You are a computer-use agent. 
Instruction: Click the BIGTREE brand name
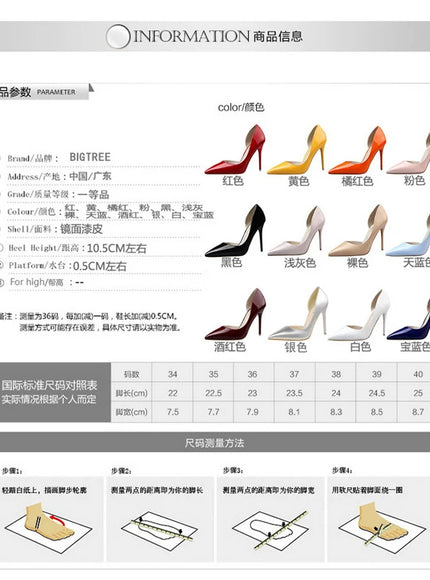pyautogui.click(x=90, y=157)
